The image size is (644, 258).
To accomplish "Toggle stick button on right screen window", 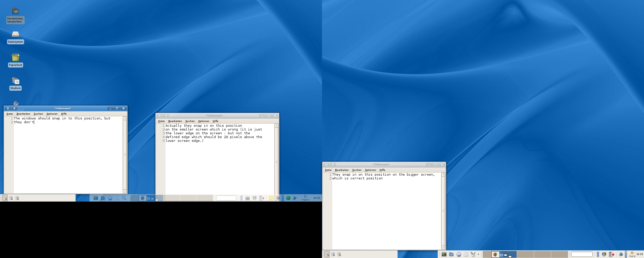I will click(x=326, y=165).
